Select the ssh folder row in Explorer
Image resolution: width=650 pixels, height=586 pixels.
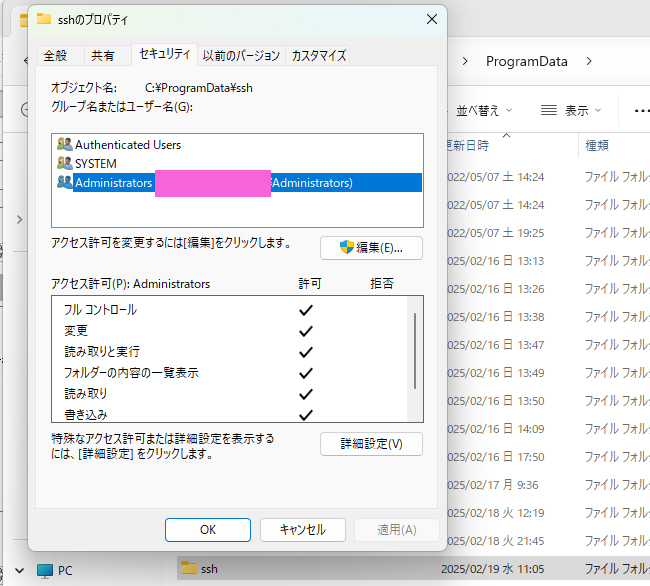click(x=413, y=569)
